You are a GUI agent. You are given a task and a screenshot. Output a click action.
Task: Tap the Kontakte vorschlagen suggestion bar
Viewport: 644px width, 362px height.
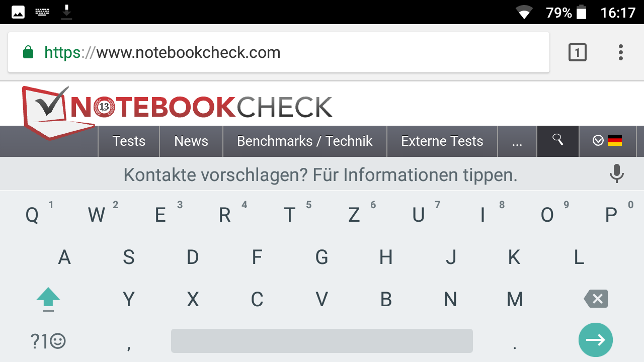(x=320, y=175)
